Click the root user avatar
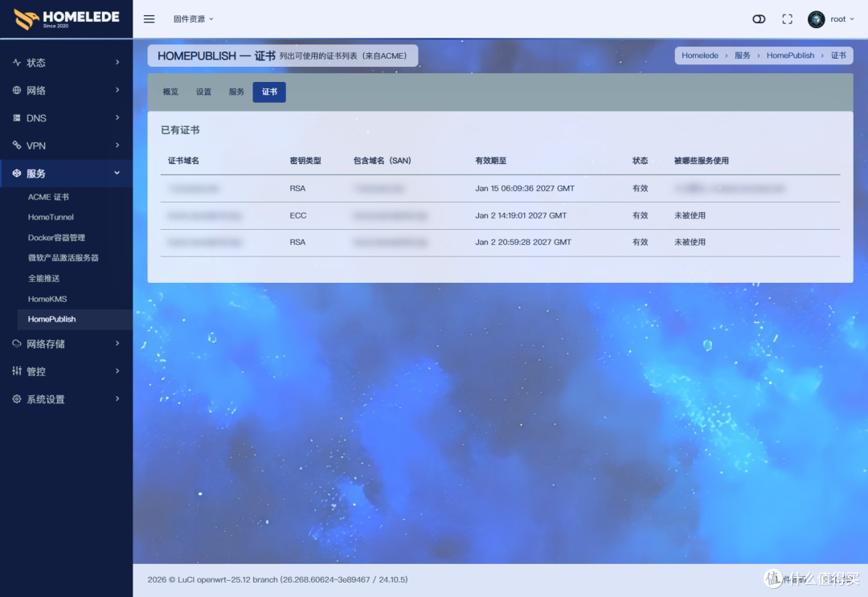 click(x=816, y=19)
